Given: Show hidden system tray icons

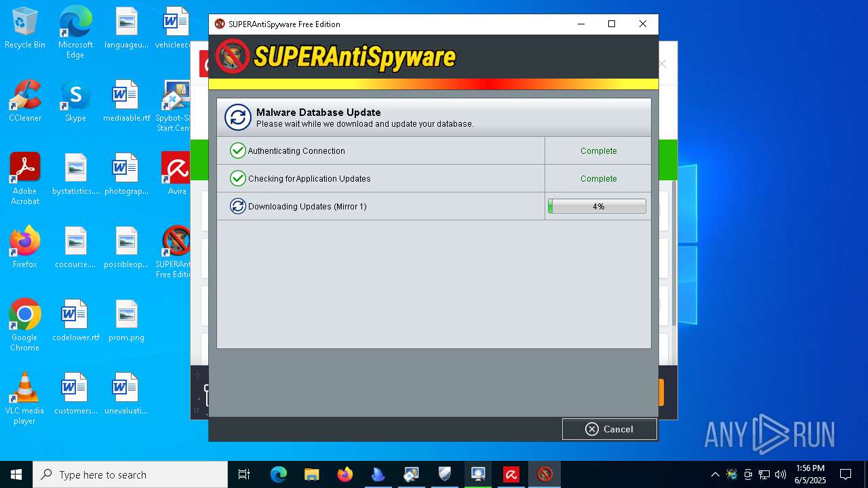Looking at the screenshot, I should [715, 474].
